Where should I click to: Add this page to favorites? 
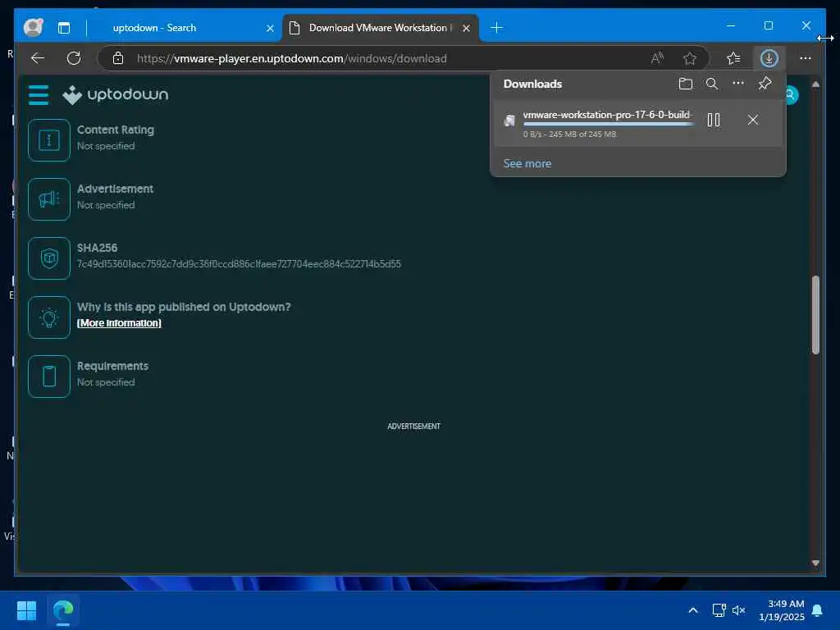coord(689,58)
